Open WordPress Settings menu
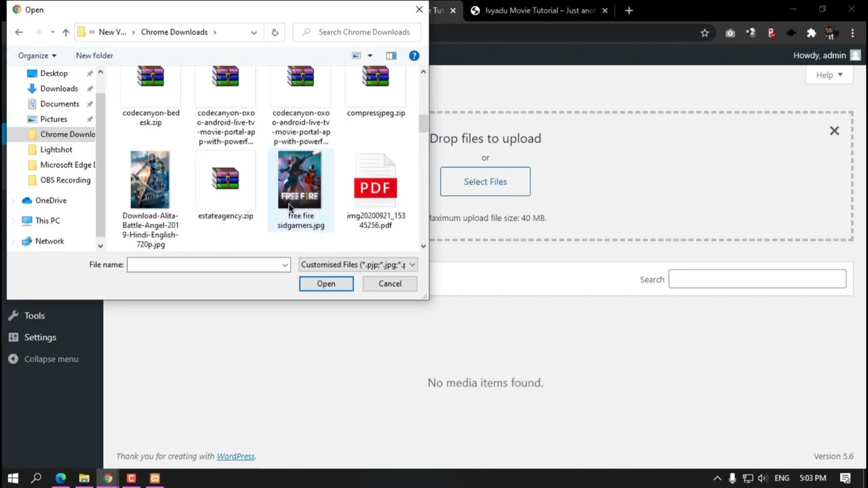868x488 pixels. click(x=40, y=338)
